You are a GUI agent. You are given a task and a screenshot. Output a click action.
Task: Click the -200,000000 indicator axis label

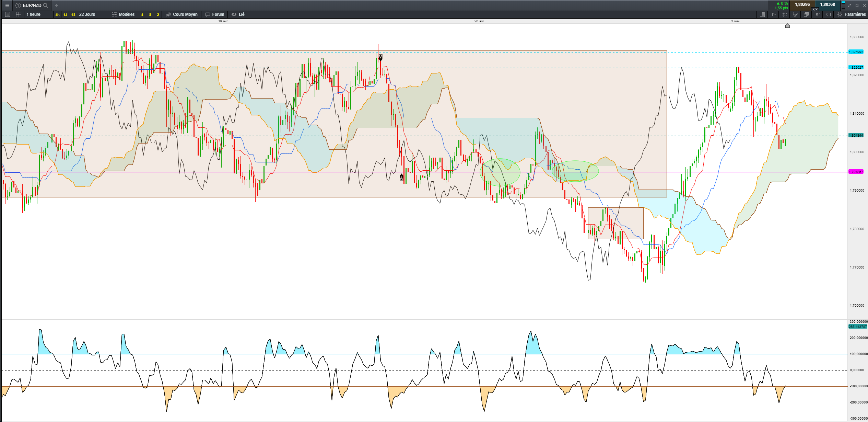coord(859,402)
